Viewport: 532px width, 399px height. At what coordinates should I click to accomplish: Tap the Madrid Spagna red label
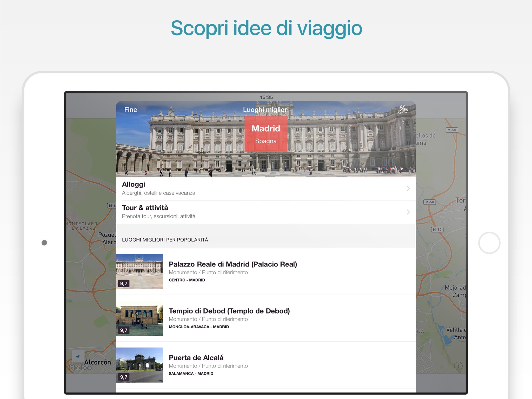coord(266,134)
